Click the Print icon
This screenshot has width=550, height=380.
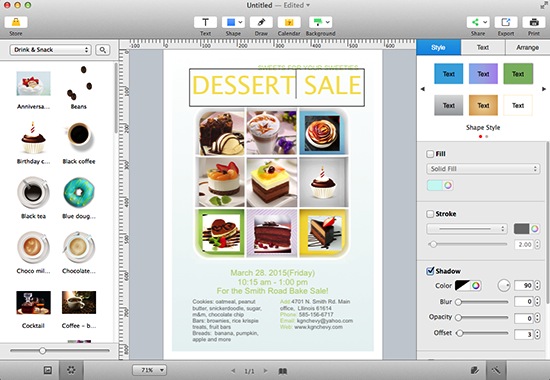534,22
